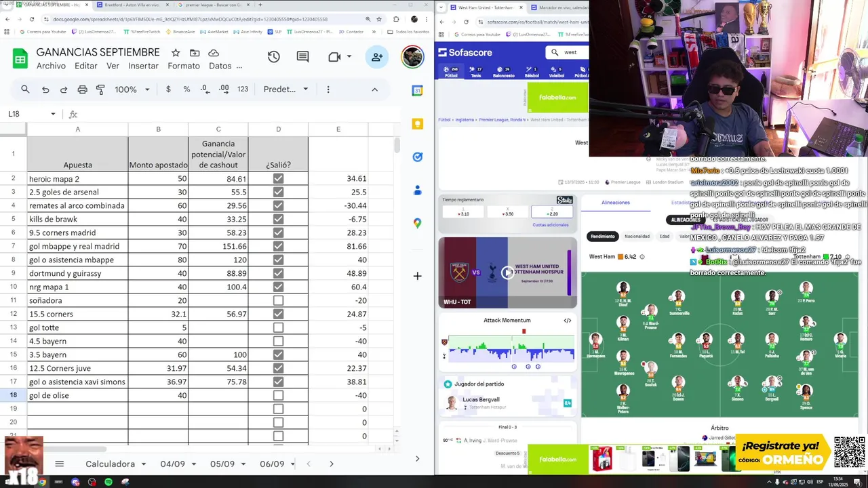
Task: Open Google Keep in side panel
Action: tap(418, 124)
